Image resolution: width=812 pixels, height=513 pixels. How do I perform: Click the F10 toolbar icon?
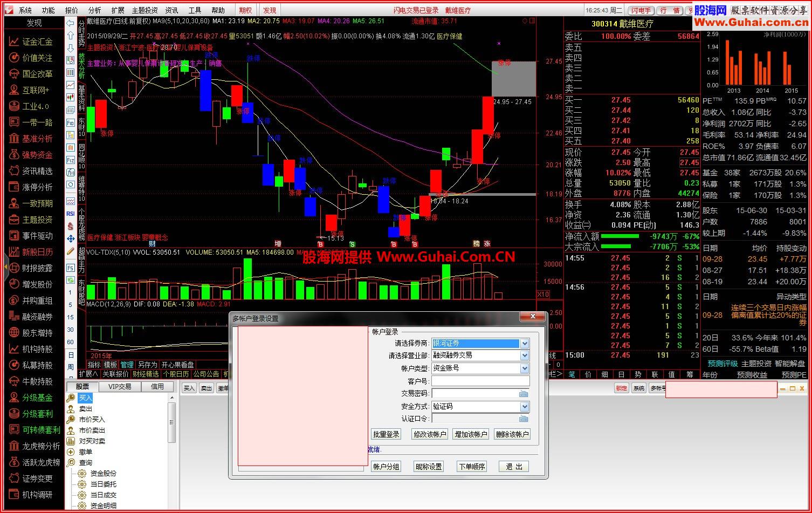[x=70, y=122]
